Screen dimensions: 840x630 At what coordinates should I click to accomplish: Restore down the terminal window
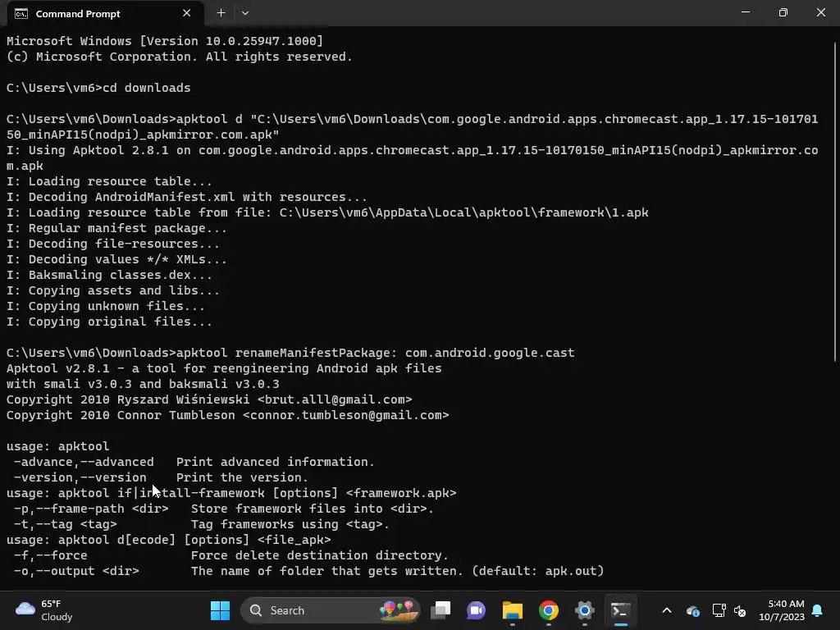(783, 12)
